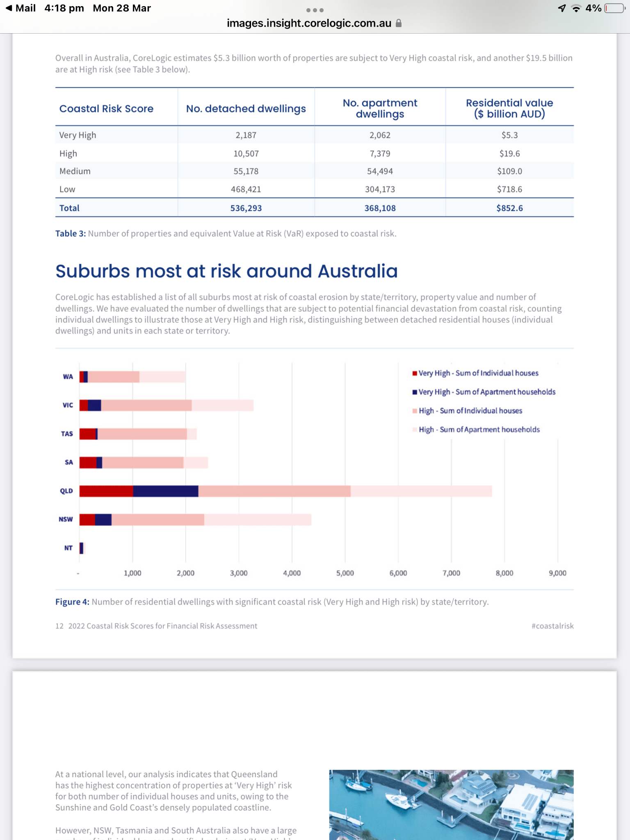Viewport: 630px width, 840px height.
Task: Tap the back to Mail arrow
Action: coord(9,8)
